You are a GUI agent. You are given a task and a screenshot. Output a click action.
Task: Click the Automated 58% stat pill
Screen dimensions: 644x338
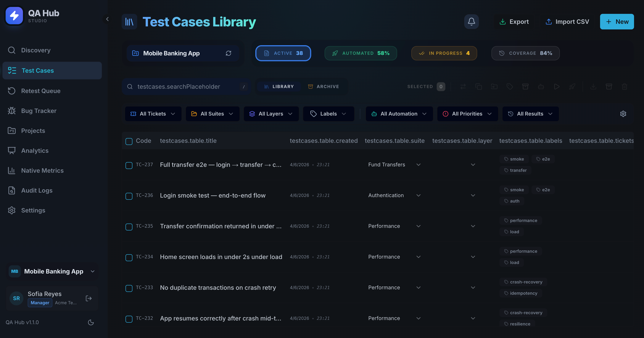click(361, 53)
